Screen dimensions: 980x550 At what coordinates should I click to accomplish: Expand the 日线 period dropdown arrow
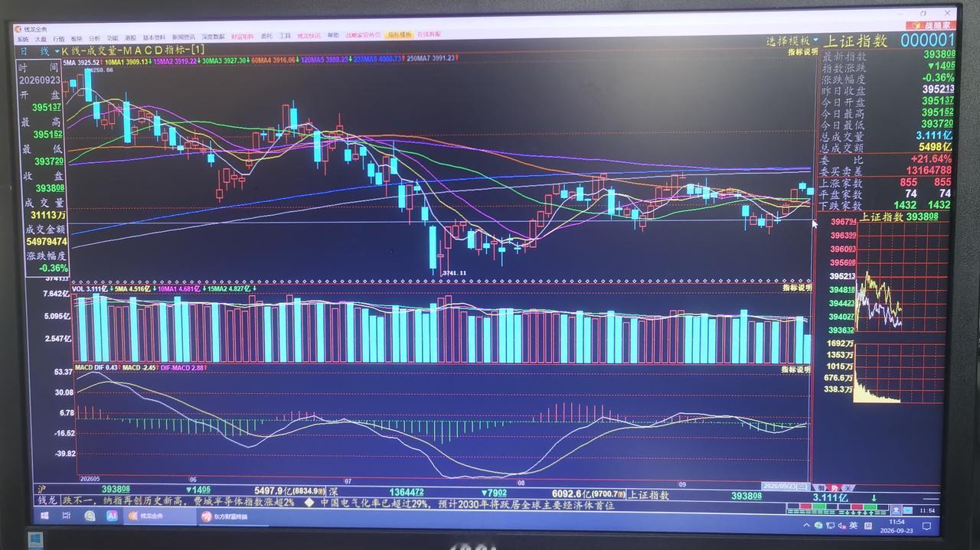click(57, 51)
